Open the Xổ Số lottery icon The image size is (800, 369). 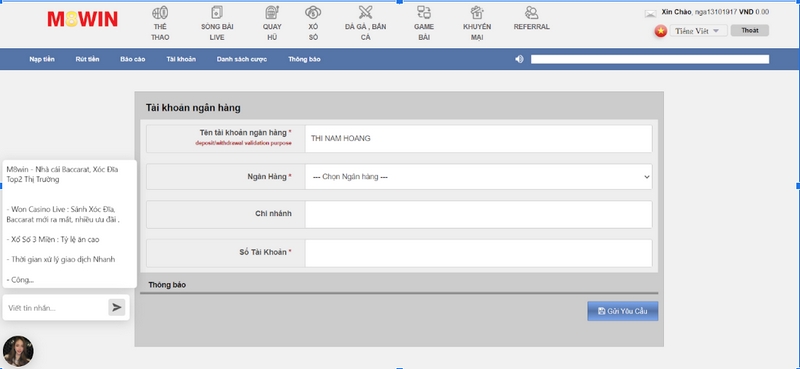pos(313,13)
